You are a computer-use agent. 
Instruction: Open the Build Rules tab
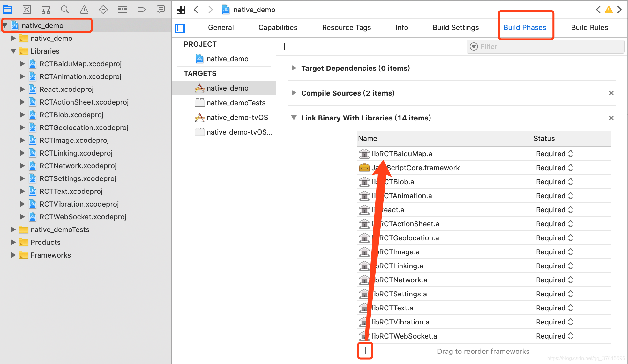[589, 28]
